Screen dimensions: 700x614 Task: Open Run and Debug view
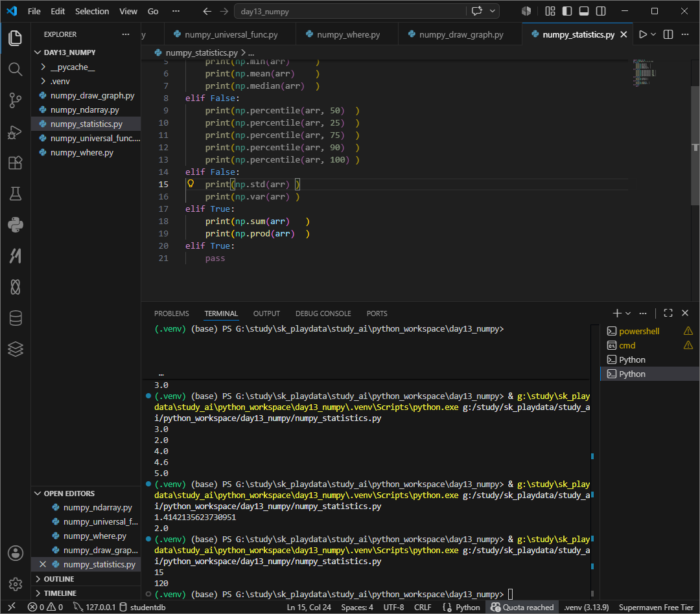15,132
